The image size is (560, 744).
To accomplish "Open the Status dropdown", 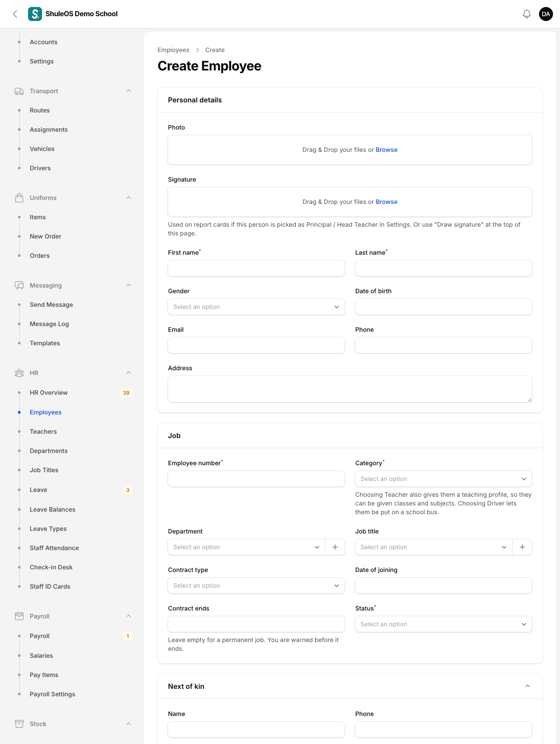I will (x=444, y=624).
